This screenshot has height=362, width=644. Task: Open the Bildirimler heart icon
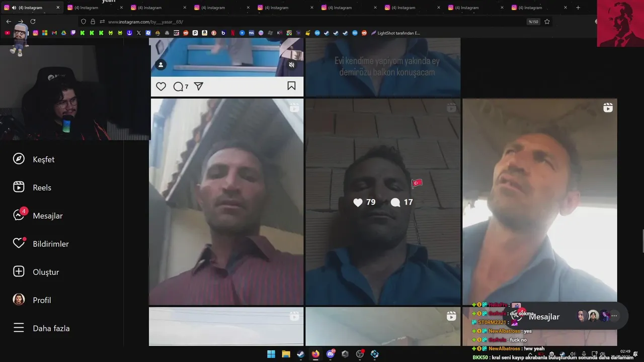tap(19, 243)
